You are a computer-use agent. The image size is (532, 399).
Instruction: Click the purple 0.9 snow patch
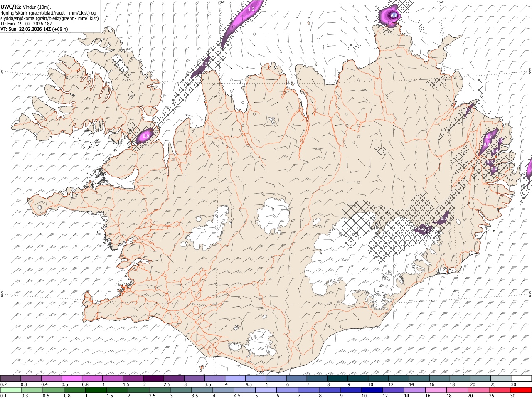pos(144,135)
